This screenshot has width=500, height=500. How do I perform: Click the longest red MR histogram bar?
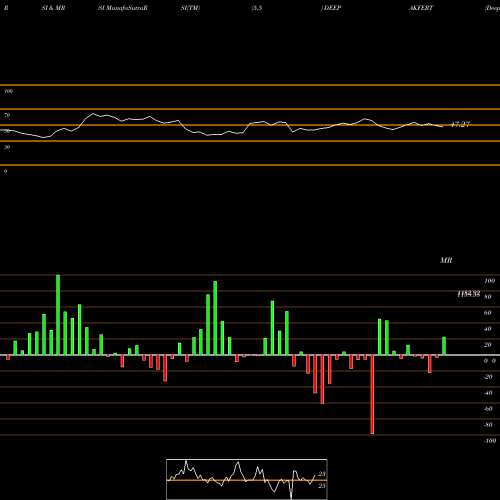[x=372, y=394]
